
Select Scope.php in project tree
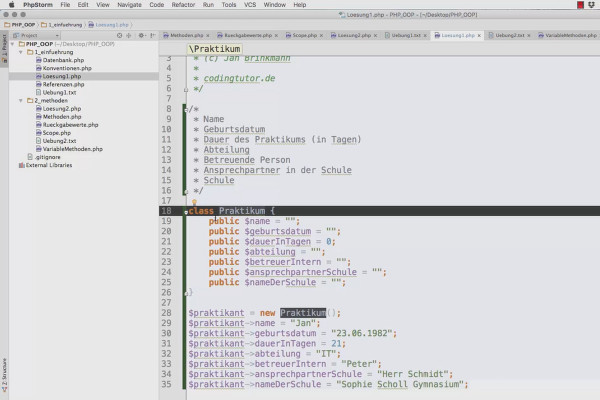57,133
